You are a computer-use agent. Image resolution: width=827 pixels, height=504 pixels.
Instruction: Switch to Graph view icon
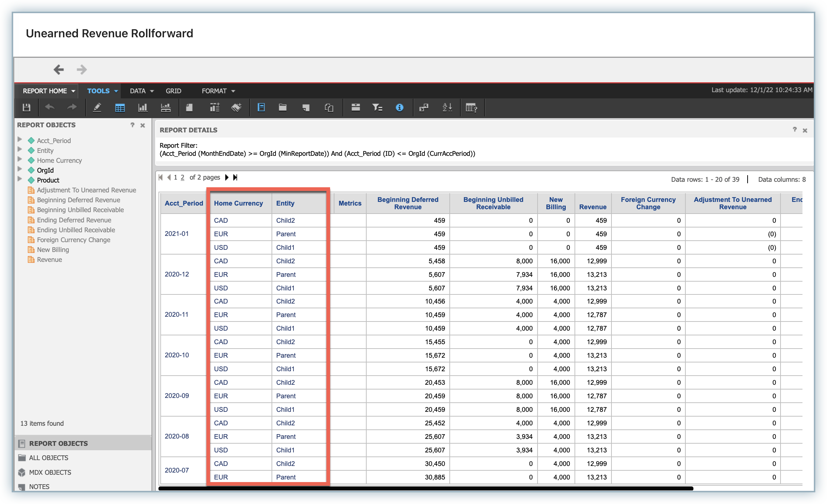(143, 108)
